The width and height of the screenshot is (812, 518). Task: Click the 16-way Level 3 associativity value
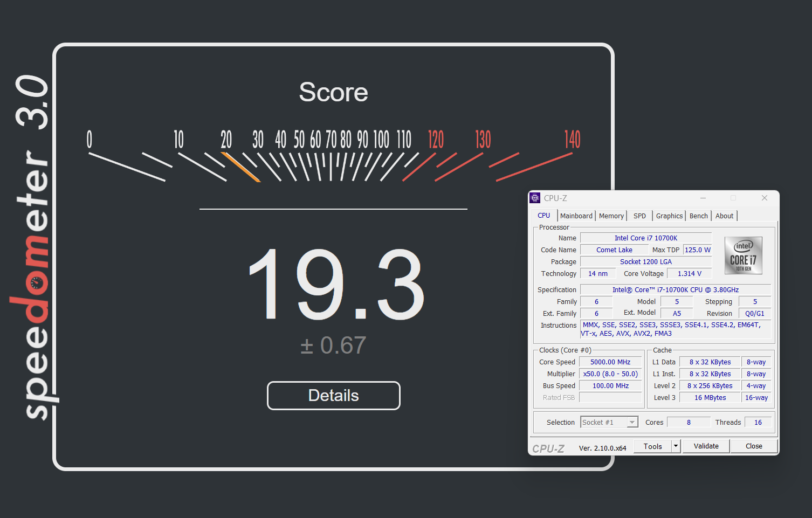(756, 397)
